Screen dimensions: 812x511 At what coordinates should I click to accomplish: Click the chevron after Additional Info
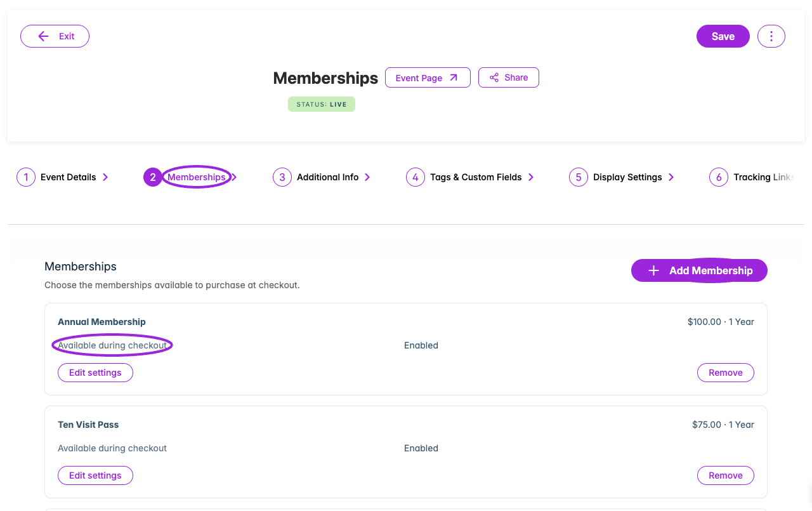(367, 177)
